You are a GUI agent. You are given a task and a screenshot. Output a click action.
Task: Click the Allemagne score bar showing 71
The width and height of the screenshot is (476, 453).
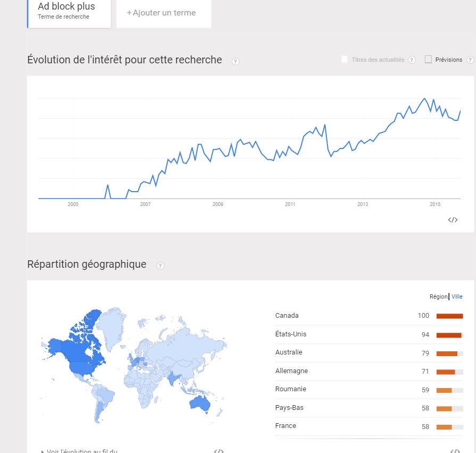point(449,372)
